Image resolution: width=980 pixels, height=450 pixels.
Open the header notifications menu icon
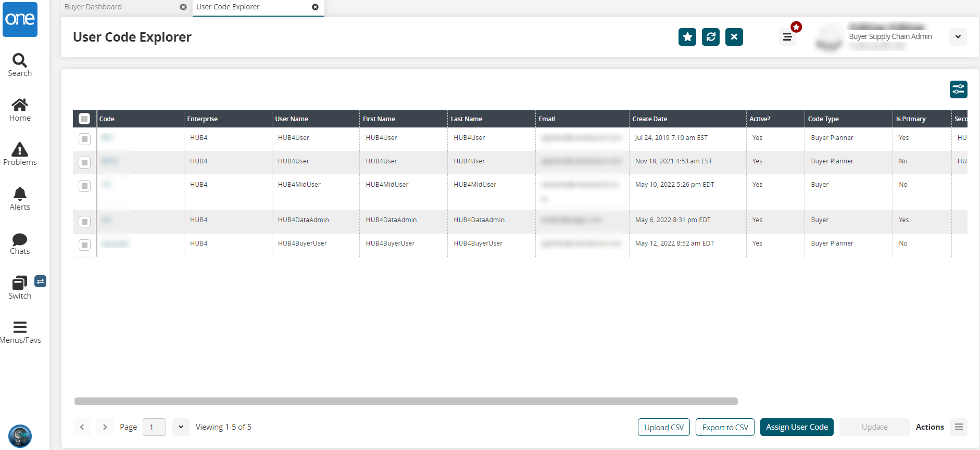point(788,37)
